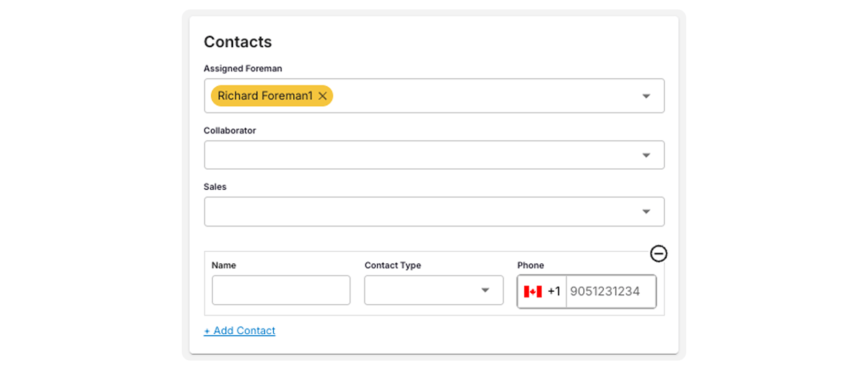Screen dimensions: 868x370
Task: Open the Assigned Foreman dropdown arrow
Action: (646, 96)
